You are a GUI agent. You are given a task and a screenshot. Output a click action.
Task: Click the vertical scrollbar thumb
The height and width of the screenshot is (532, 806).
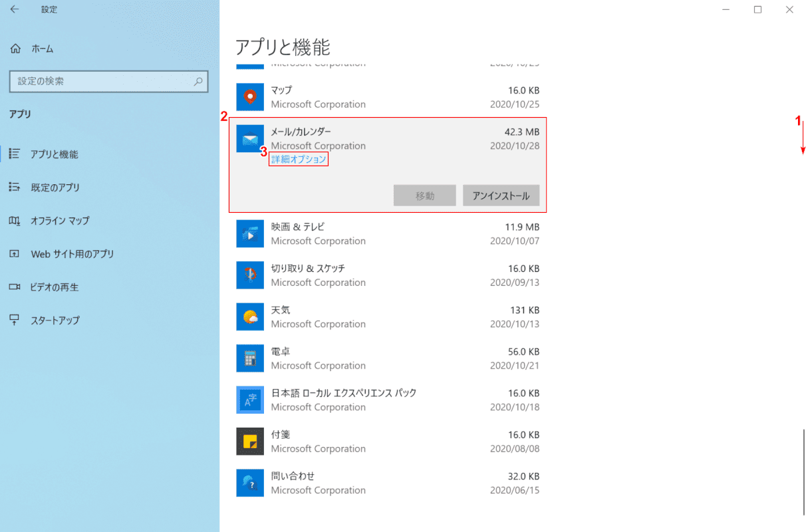point(803,472)
